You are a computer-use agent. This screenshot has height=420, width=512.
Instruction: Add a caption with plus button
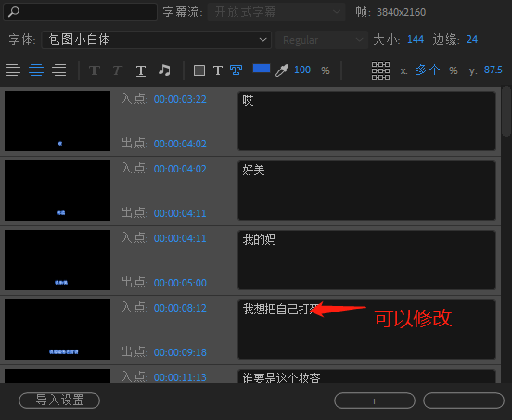point(375,401)
